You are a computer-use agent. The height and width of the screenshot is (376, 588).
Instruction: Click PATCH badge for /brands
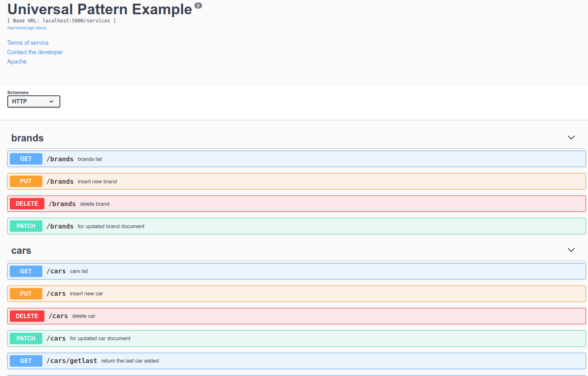pyautogui.click(x=26, y=226)
